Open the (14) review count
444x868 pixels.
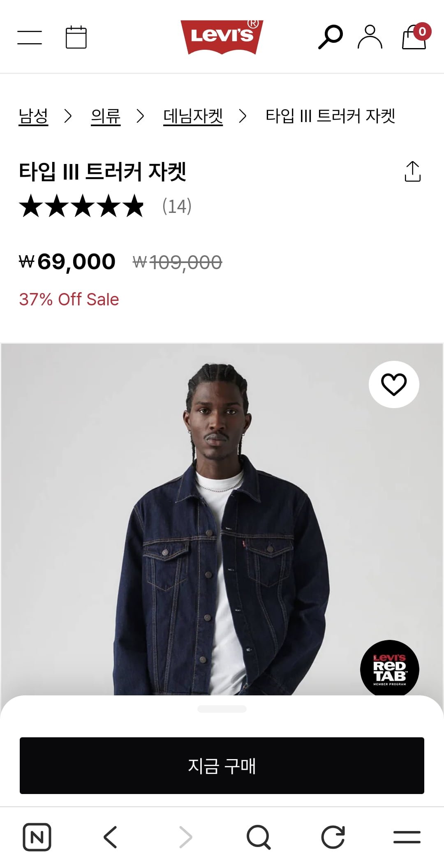click(177, 206)
